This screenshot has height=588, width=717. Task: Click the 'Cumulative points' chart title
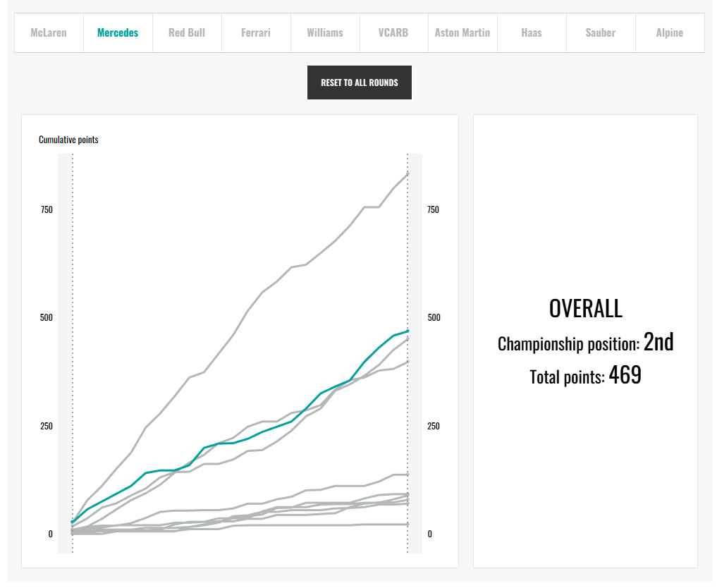click(x=68, y=140)
